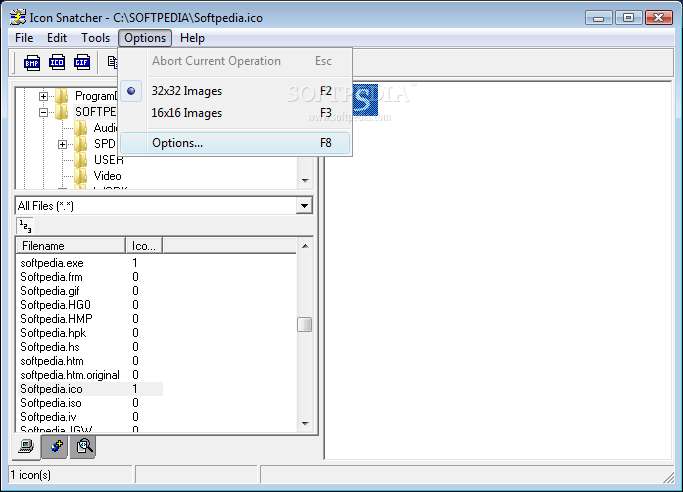Click the numbering 123 icon above file list
The width and height of the screenshot is (683, 492).
25,226
